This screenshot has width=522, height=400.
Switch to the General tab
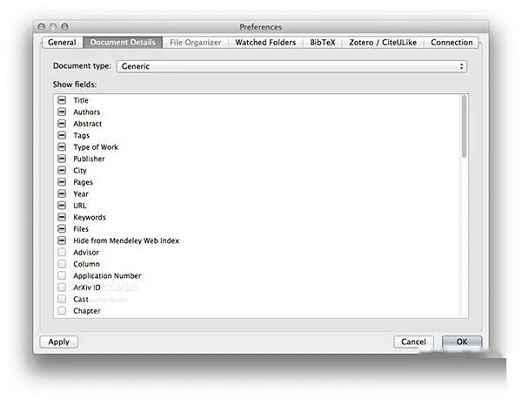62,43
